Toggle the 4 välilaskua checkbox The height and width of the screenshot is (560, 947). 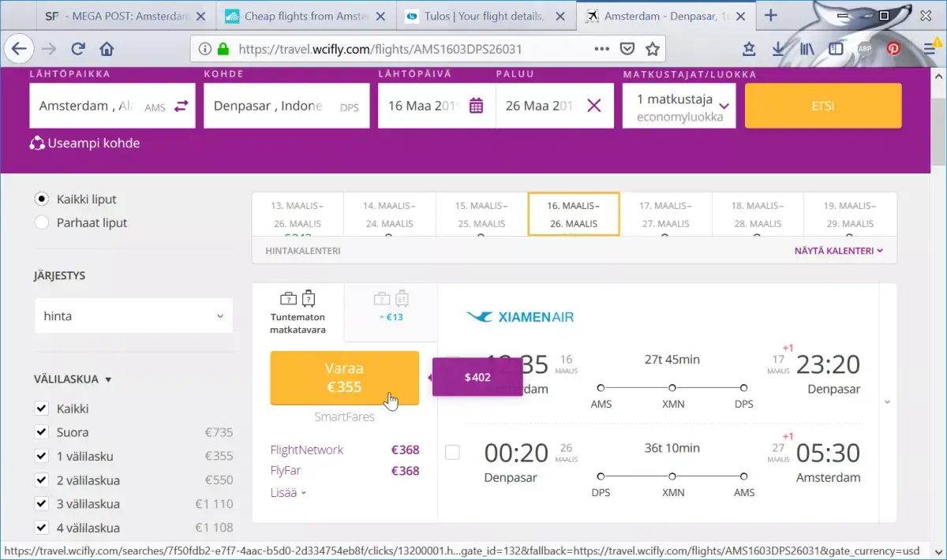[42, 527]
